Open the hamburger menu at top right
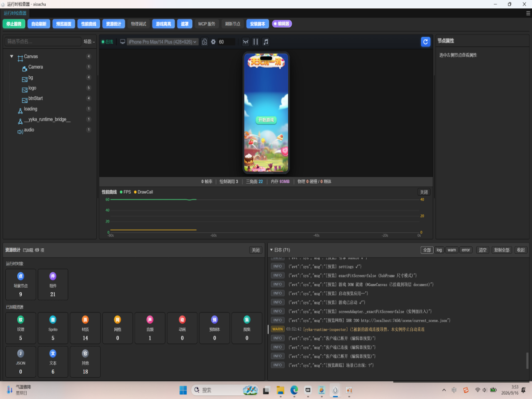 [x=528, y=13]
